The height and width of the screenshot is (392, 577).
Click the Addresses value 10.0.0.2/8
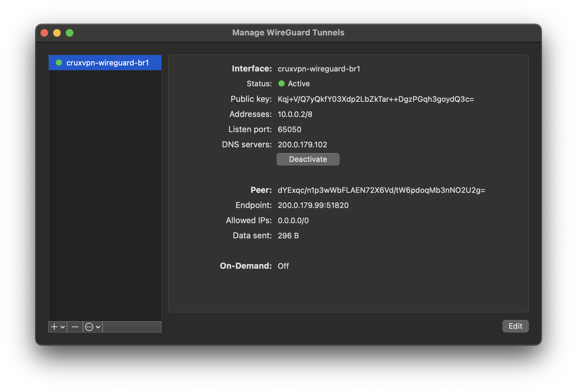pyautogui.click(x=295, y=114)
